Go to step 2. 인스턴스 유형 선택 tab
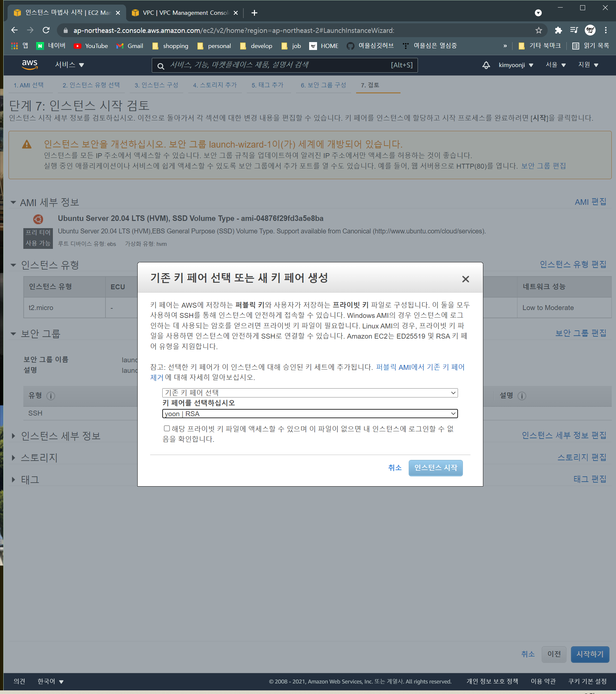 click(91, 85)
